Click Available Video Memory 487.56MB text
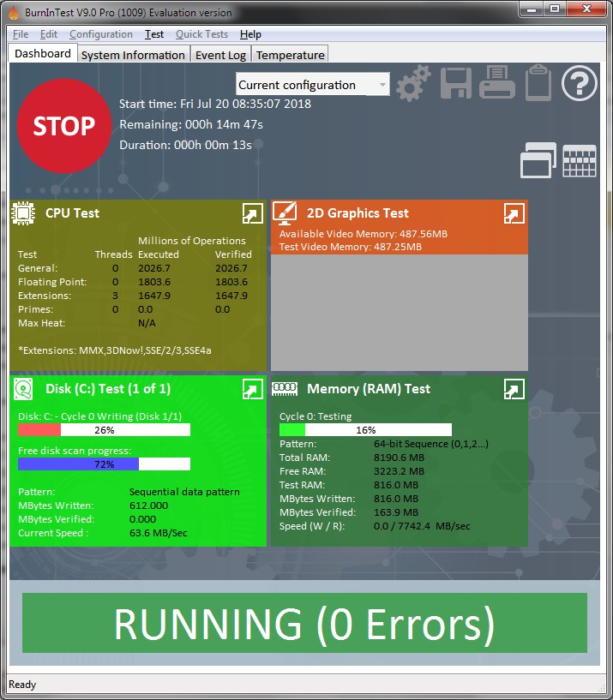 [x=364, y=234]
